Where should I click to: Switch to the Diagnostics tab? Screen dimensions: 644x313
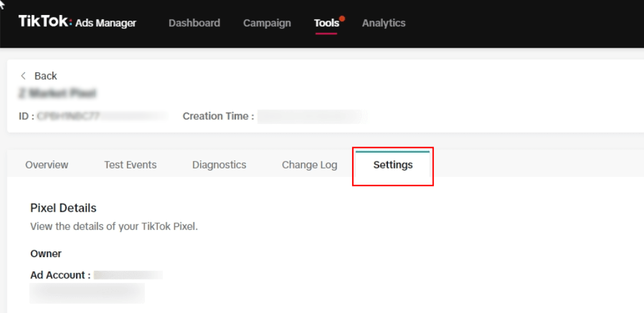point(219,165)
